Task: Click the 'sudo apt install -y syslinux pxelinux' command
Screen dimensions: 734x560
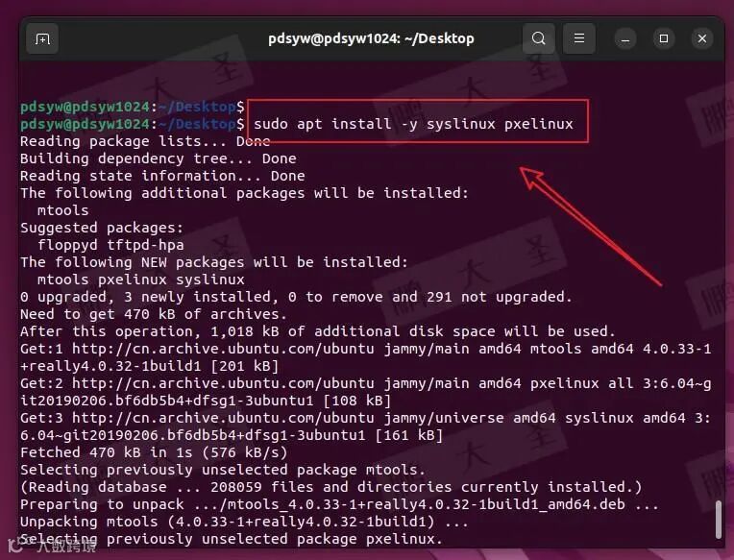Action: [x=413, y=124]
